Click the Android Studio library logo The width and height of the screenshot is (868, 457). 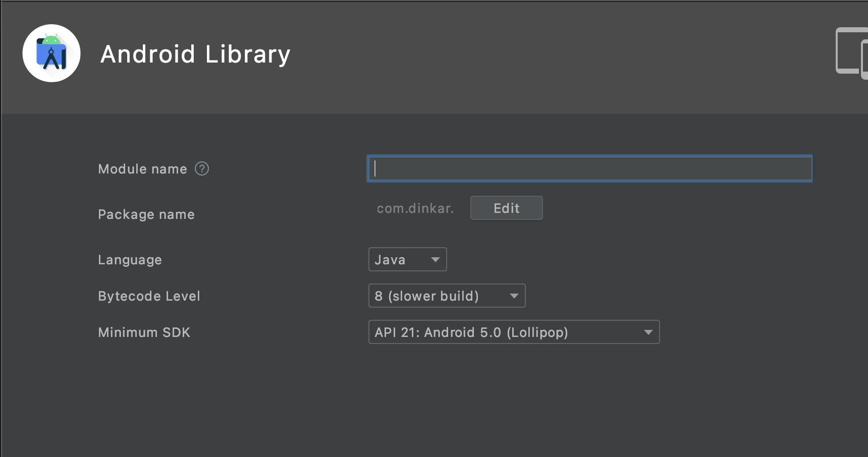point(51,53)
